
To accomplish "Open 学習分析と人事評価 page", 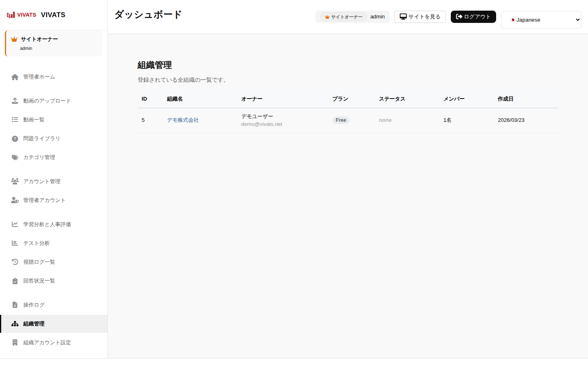I will click(54, 224).
